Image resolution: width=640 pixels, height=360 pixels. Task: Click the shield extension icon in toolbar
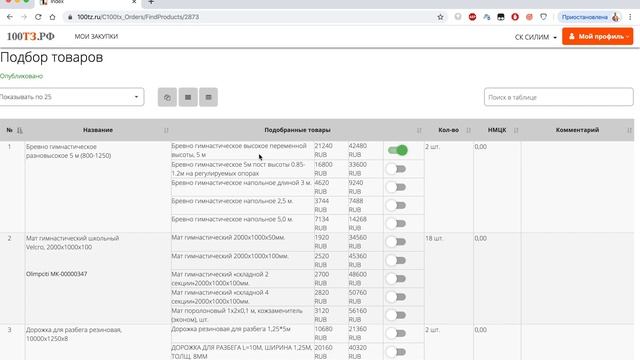(x=543, y=17)
